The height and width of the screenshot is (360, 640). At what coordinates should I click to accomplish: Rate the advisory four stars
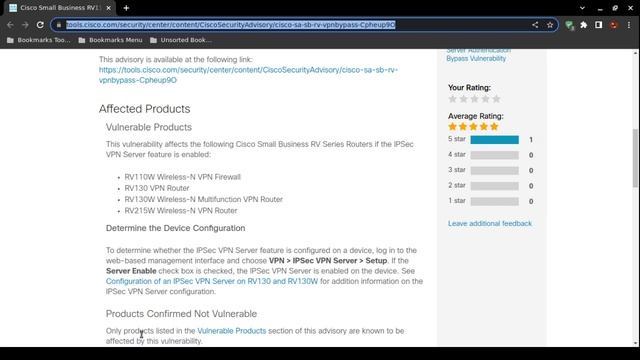coord(485,99)
